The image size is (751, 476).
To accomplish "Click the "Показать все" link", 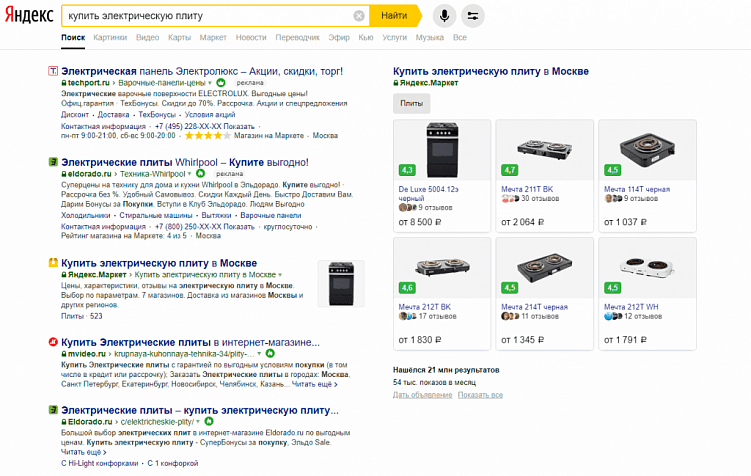I will (480, 395).
